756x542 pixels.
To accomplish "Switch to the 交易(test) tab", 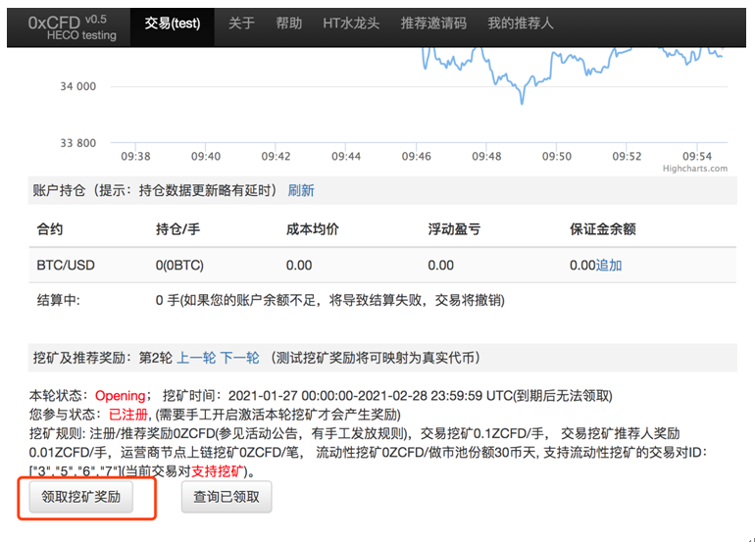I will [x=172, y=24].
